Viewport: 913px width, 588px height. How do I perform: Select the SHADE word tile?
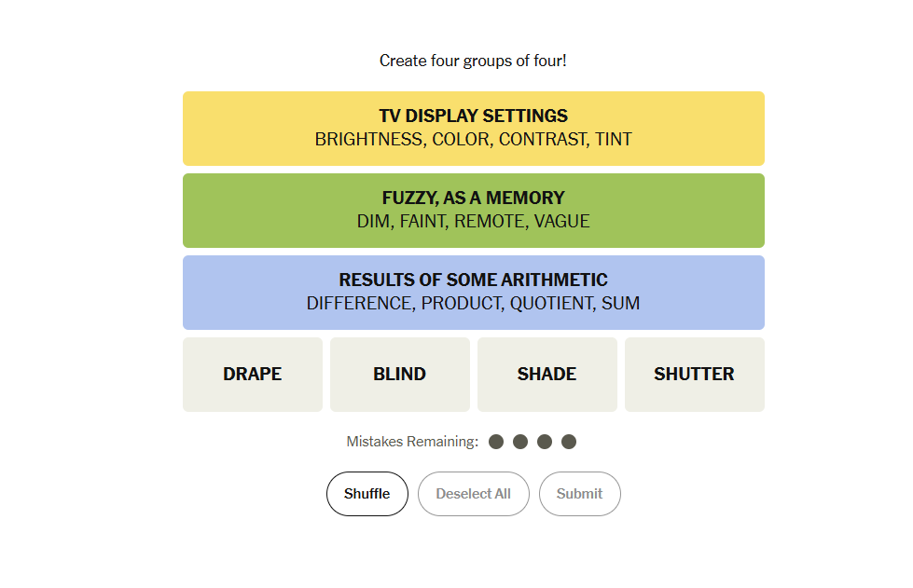pyautogui.click(x=546, y=374)
